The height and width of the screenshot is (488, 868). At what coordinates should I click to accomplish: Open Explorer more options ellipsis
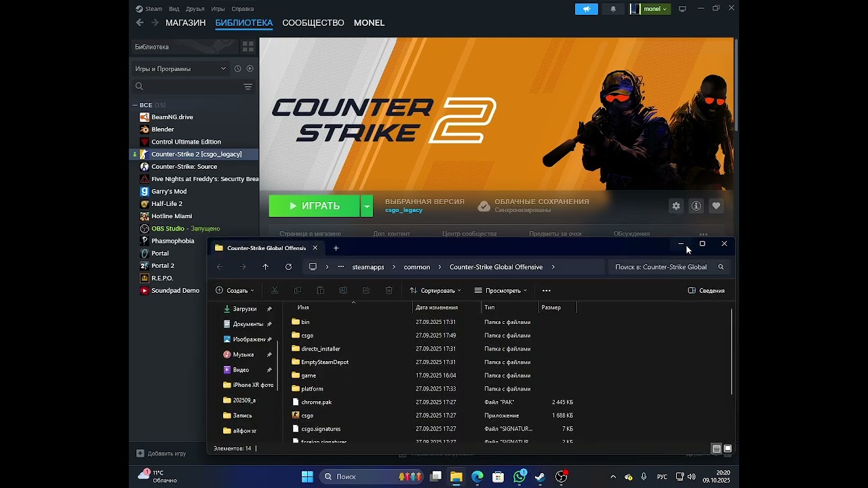[547, 291]
